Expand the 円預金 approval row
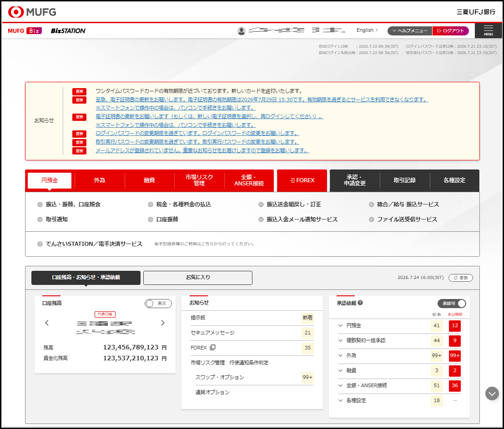The height and width of the screenshot is (429, 504). coord(340,325)
